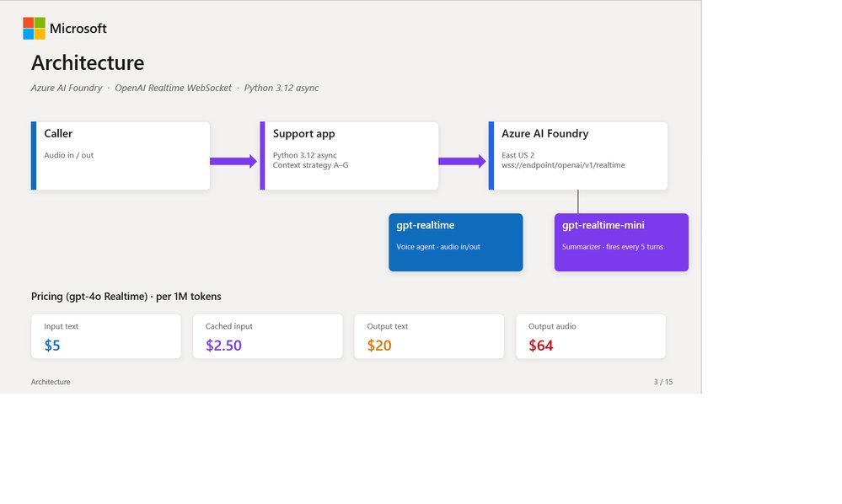
Task: Click the wss://endpoint/openai/v1/realtime URL
Action: (563, 165)
